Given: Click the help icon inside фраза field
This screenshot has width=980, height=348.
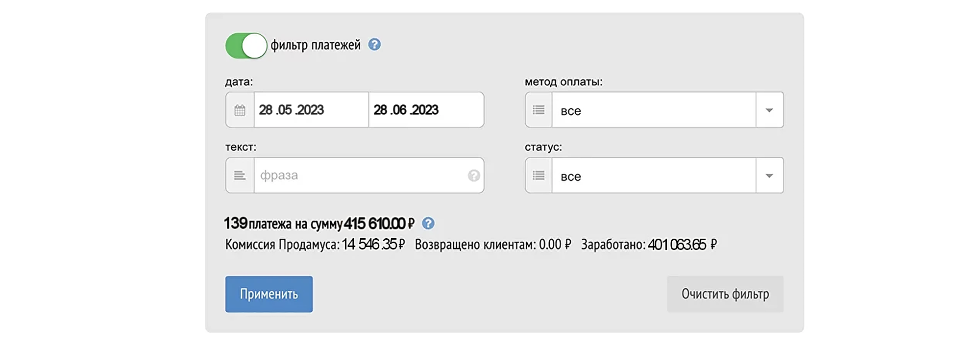Looking at the screenshot, I should [474, 175].
